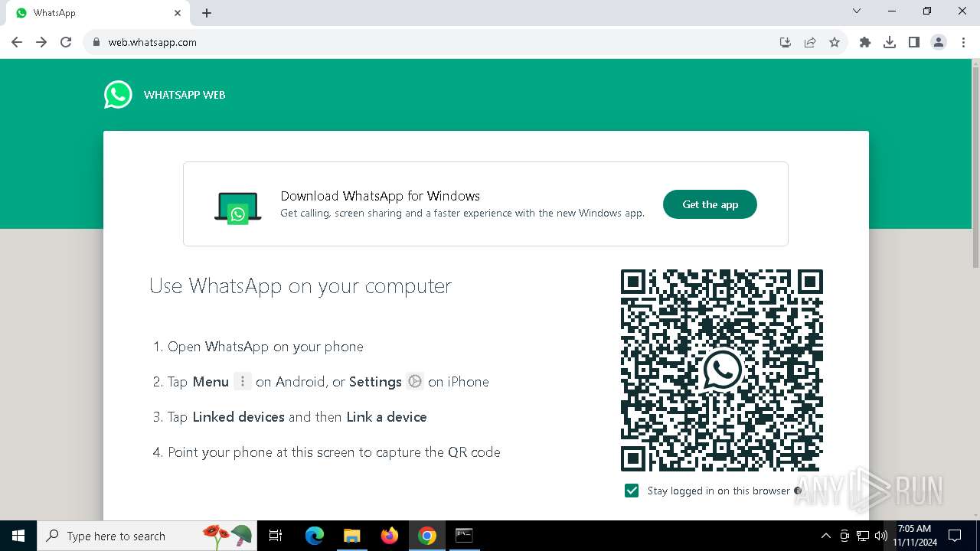The image size is (980, 551).
Task: Open Task View on the taskbar
Action: coord(276,536)
